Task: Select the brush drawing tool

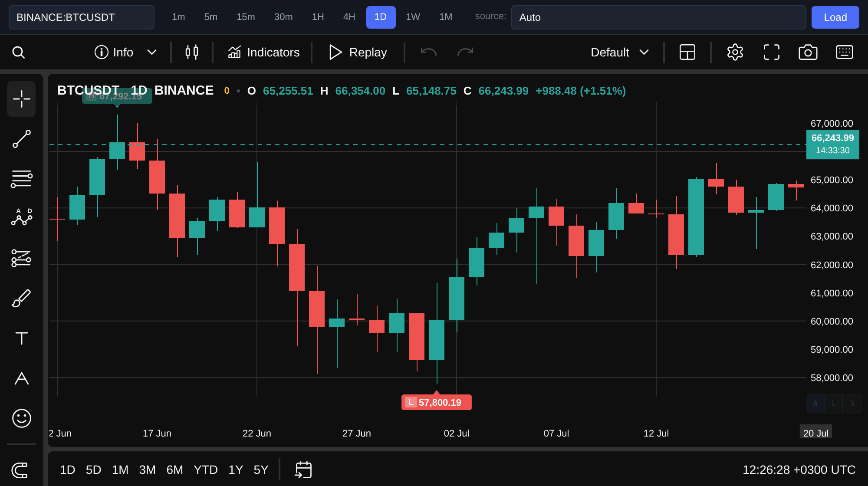Action: tap(21, 298)
